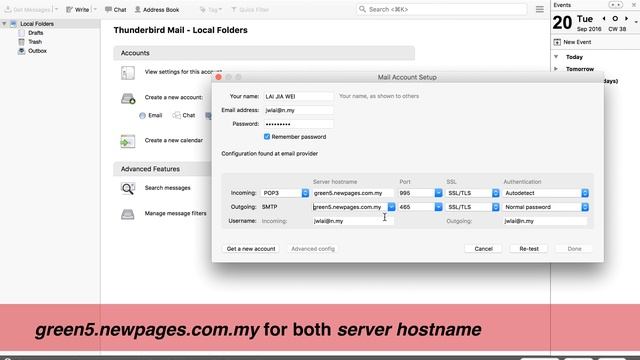Select Local Folders in folder pane

(37, 24)
